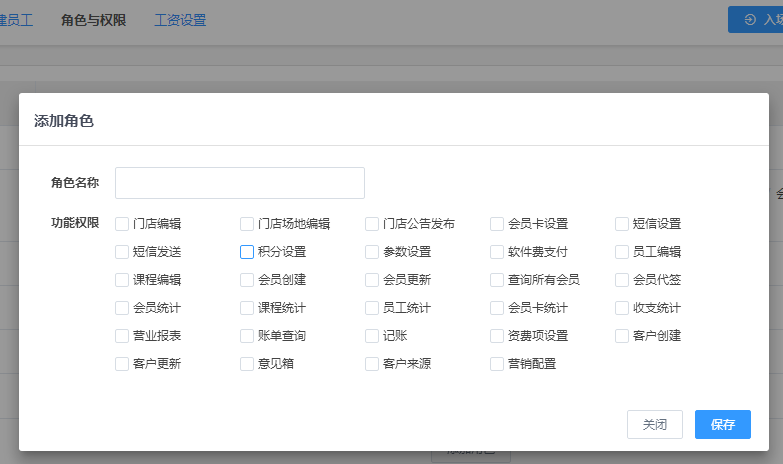Click the 关闭 button to dismiss dialog

[654, 424]
